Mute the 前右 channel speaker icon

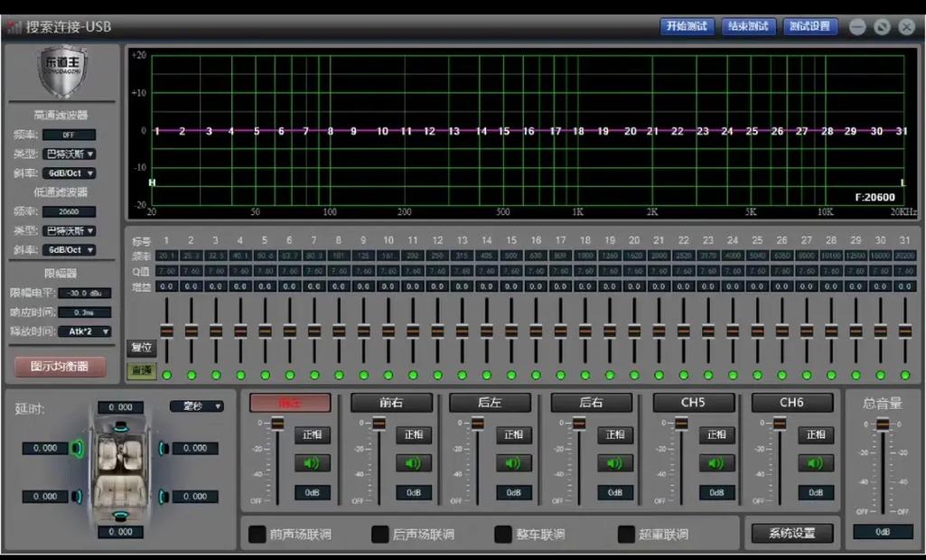click(413, 463)
